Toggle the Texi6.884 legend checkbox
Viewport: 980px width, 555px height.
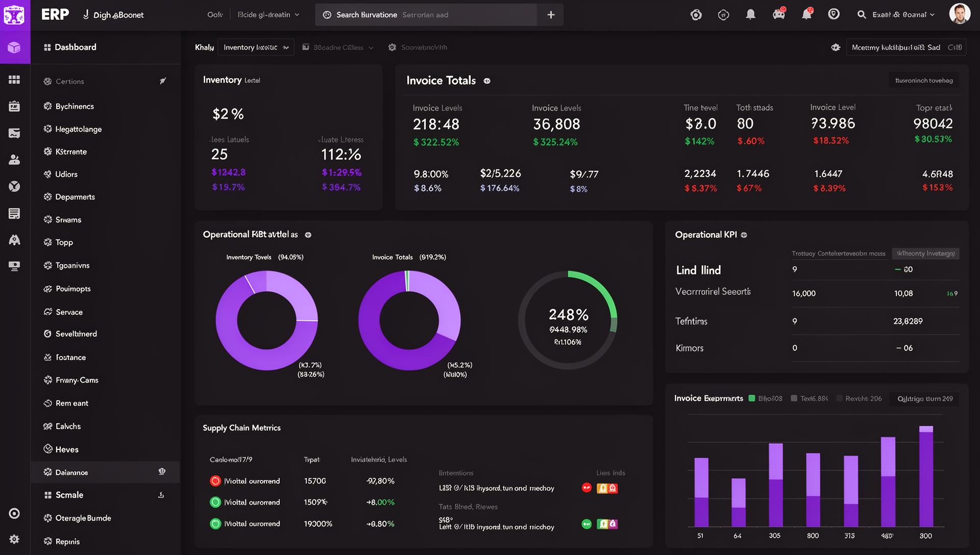[x=794, y=398]
